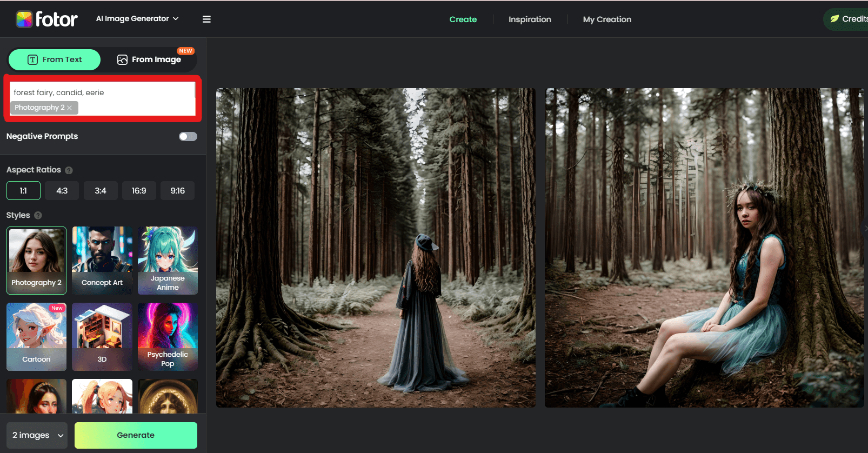Choose the Japanese Anime style
The image size is (868, 453).
click(x=168, y=261)
